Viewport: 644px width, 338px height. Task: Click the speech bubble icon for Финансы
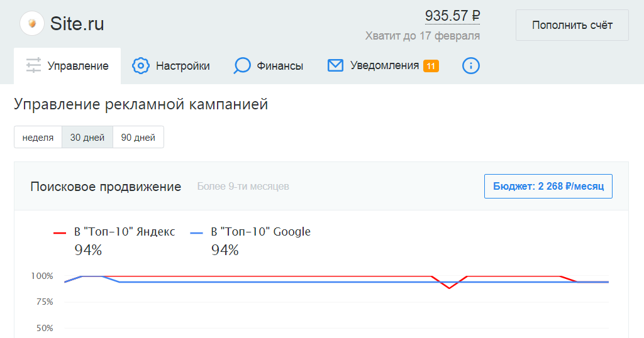coord(242,65)
